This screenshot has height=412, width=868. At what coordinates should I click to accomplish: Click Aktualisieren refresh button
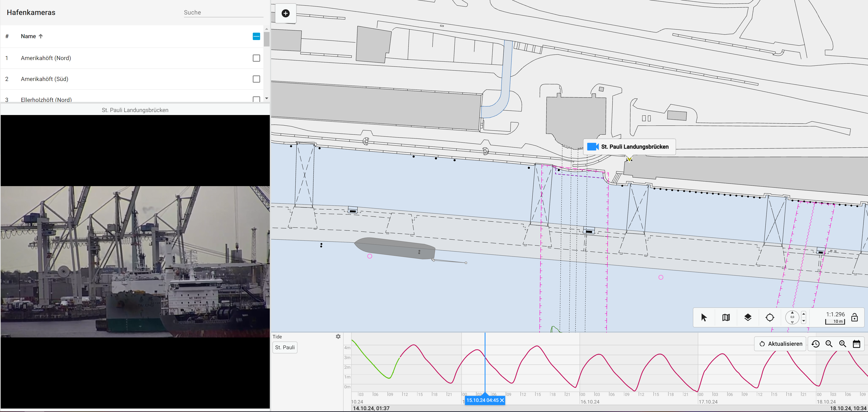780,343
